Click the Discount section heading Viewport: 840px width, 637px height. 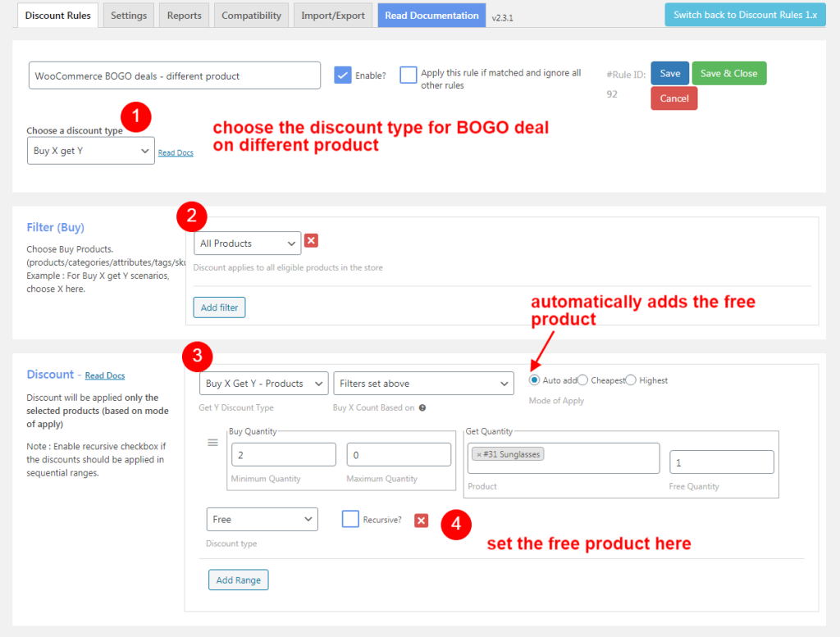coord(50,375)
